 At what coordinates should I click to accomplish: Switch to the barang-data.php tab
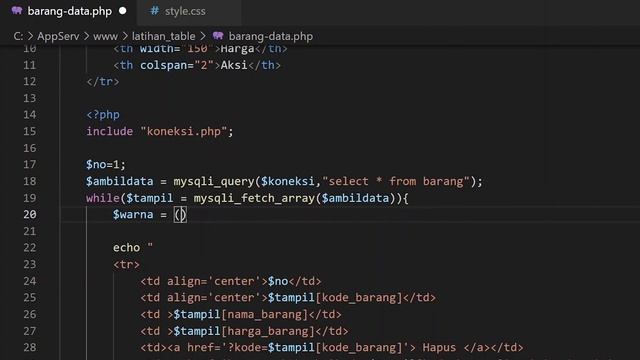(x=69, y=11)
